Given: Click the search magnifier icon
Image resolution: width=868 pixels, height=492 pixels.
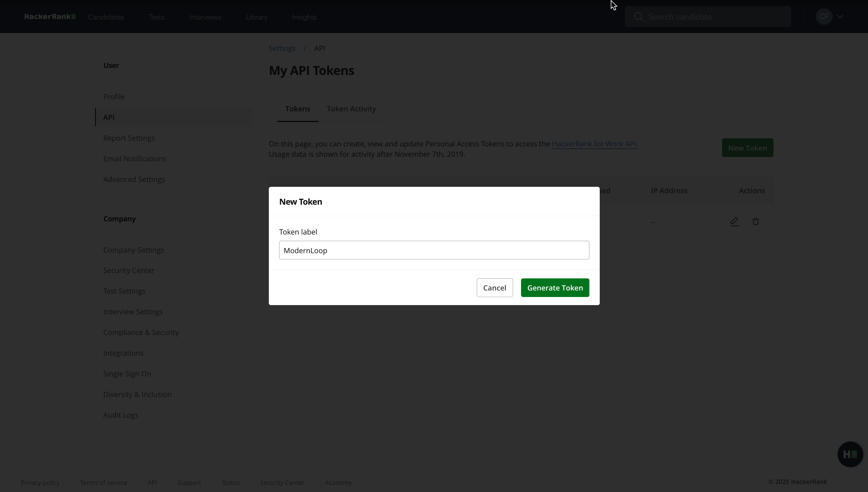Looking at the screenshot, I should [638, 17].
